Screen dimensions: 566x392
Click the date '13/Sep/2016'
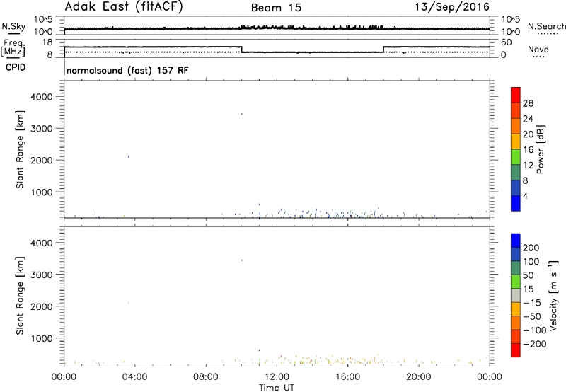pyautogui.click(x=452, y=7)
